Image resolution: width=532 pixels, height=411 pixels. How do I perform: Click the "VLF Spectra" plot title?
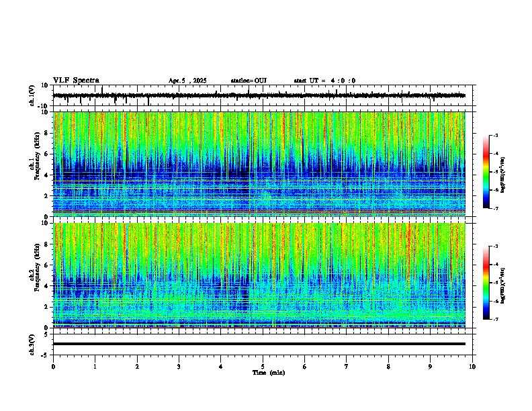[76, 81]
